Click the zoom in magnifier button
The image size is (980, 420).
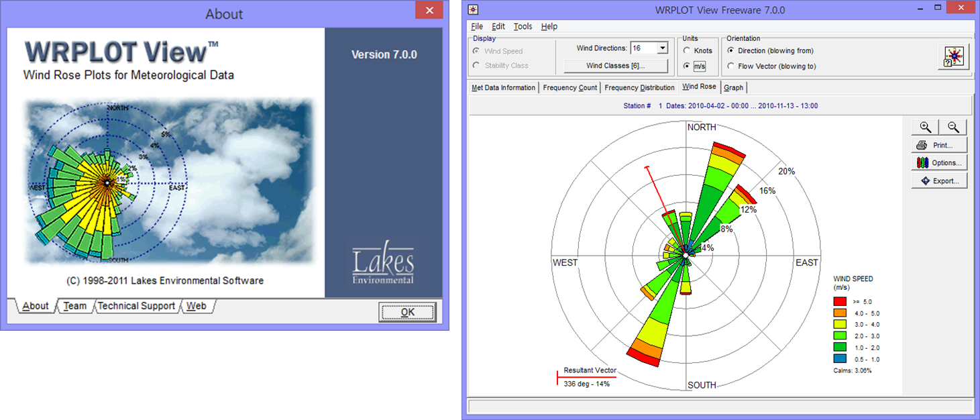925,127
